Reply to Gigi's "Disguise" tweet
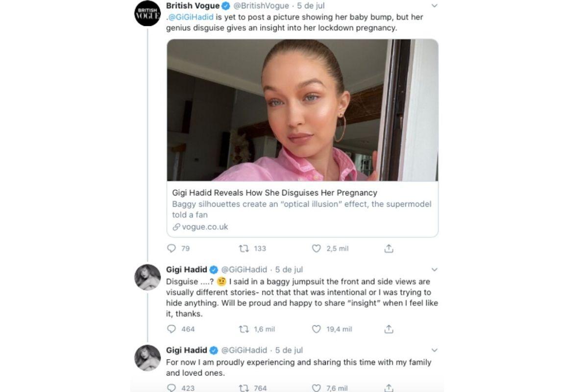The image size is (588, 392). [171, 329]
